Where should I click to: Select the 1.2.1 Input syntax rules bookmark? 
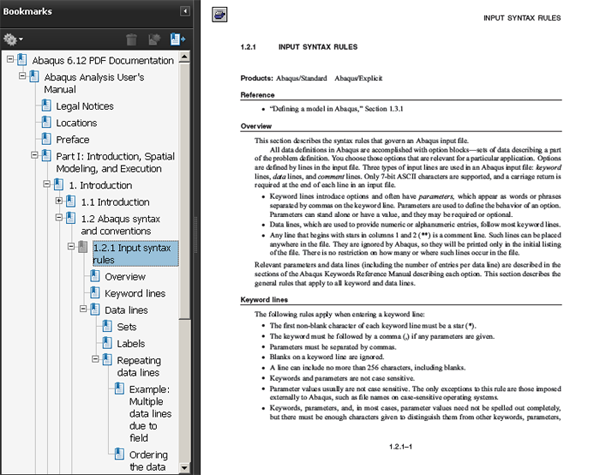coord(135,254)
